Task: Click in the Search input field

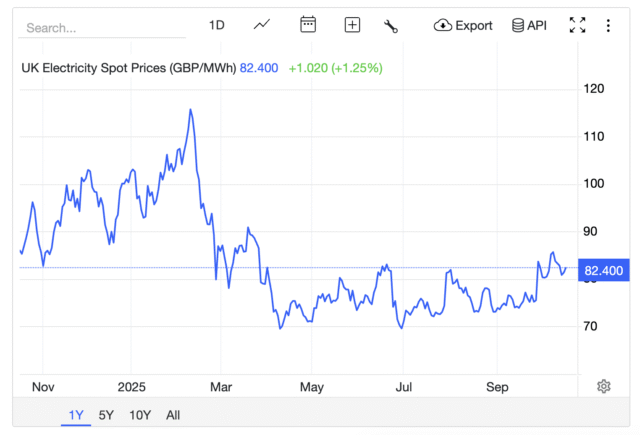Action: pos(102,28)
